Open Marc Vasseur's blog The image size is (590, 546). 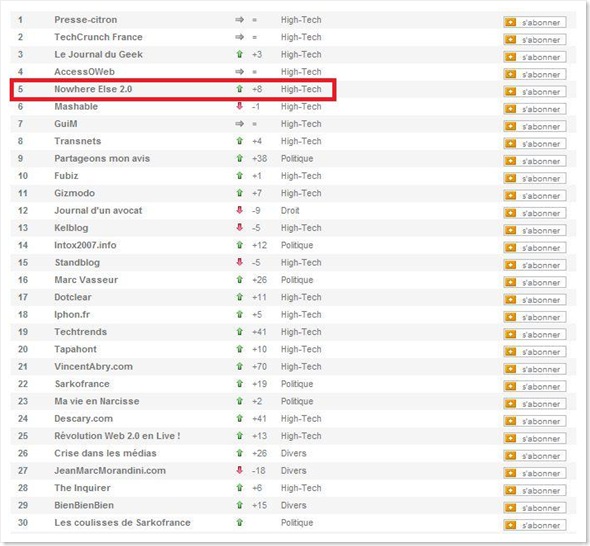coord(86,280)
